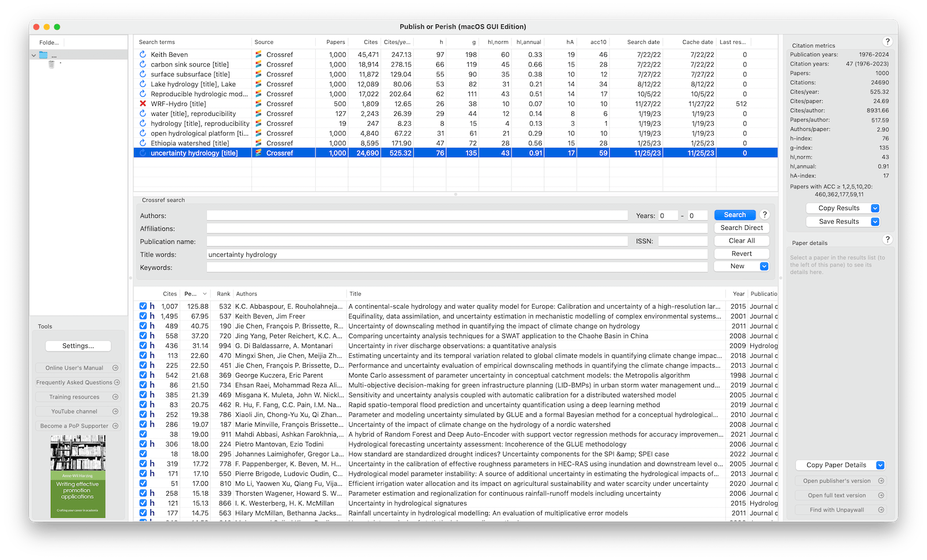Screen dimensions: 927x560
Task: Uncheck checkbox for Jing Yang, Peter Reichert paper
Action: (143, 335)
